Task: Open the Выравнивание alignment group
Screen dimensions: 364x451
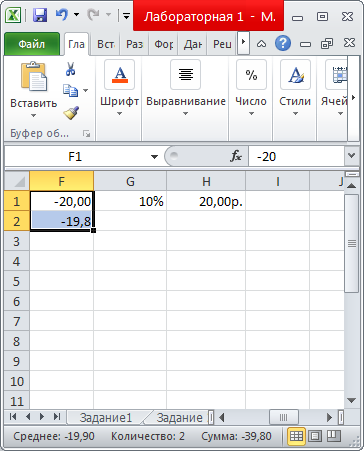Action: (x=186, y=88)
